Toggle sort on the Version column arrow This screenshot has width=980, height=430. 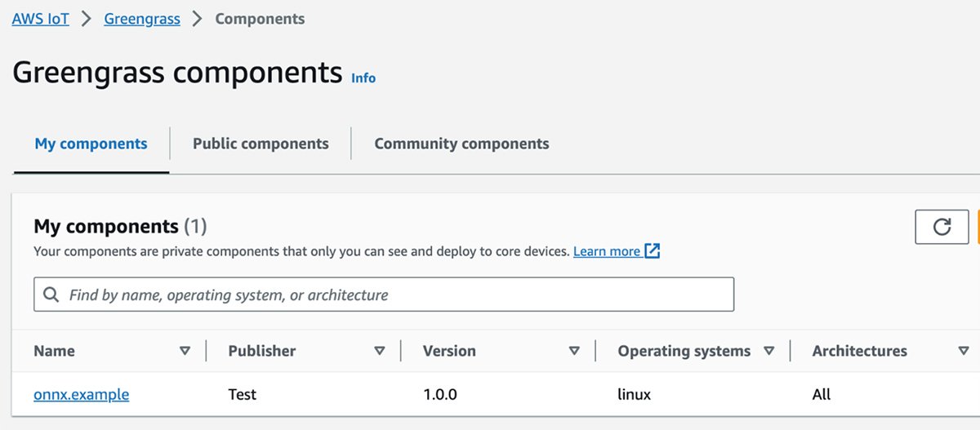coord(574,351)
